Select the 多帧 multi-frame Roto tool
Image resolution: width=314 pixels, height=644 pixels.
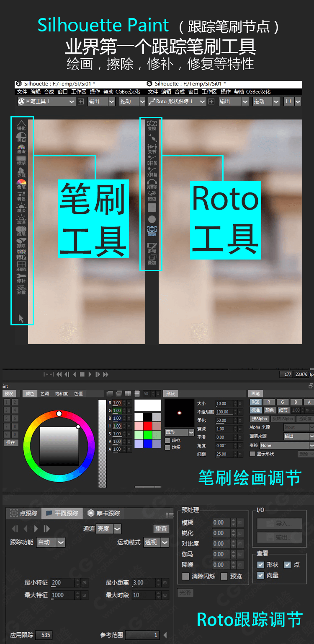coord(152,248)
